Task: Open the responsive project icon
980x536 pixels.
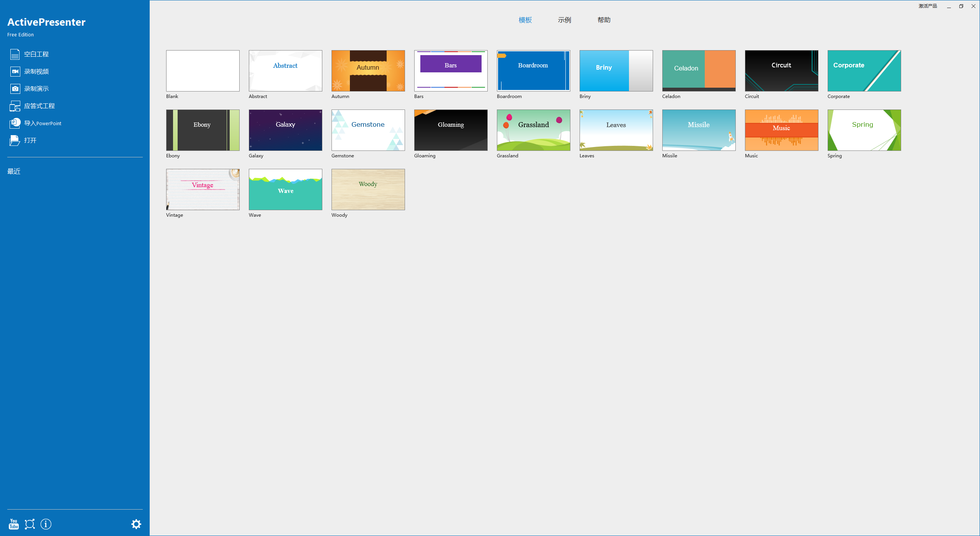Action: coord(15,106)
